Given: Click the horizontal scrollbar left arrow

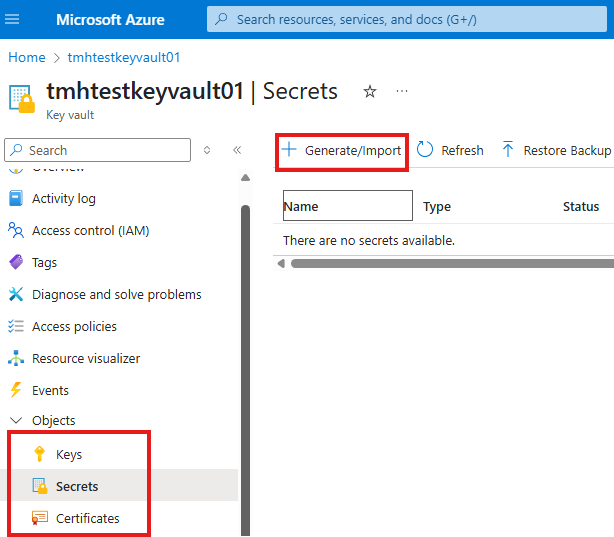Looking at the screenshot, I should 281,264.
